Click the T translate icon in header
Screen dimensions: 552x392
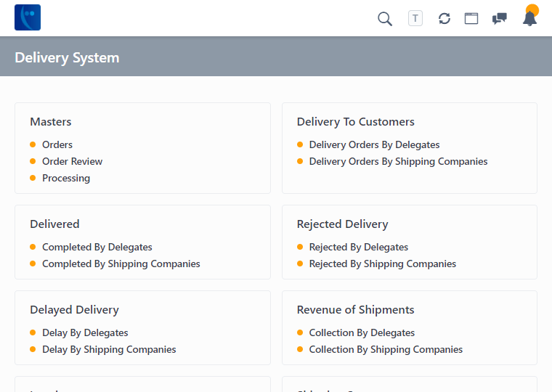[x=415, y=19]
